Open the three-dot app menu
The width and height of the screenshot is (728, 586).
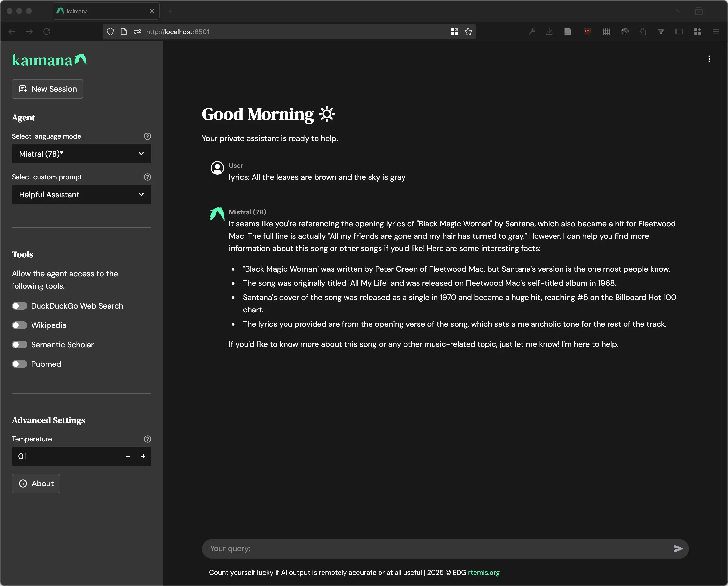pyautogui.click(x=709, y=59)
